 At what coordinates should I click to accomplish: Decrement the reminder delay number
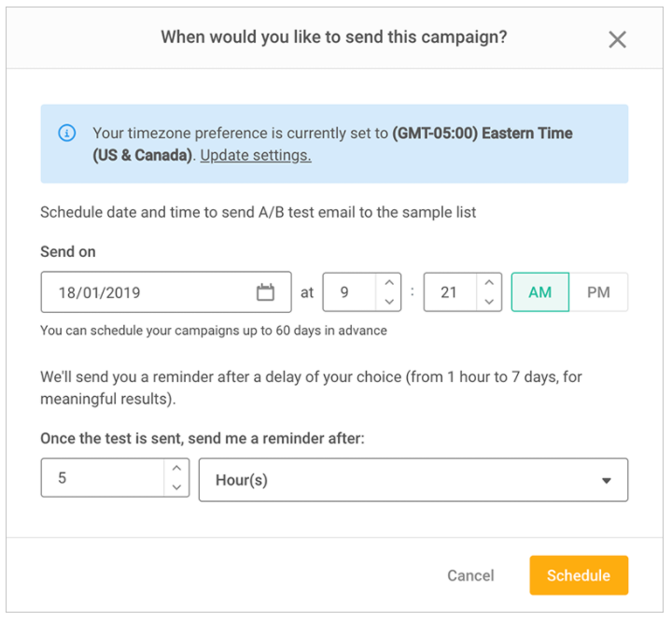pos(177,488)
